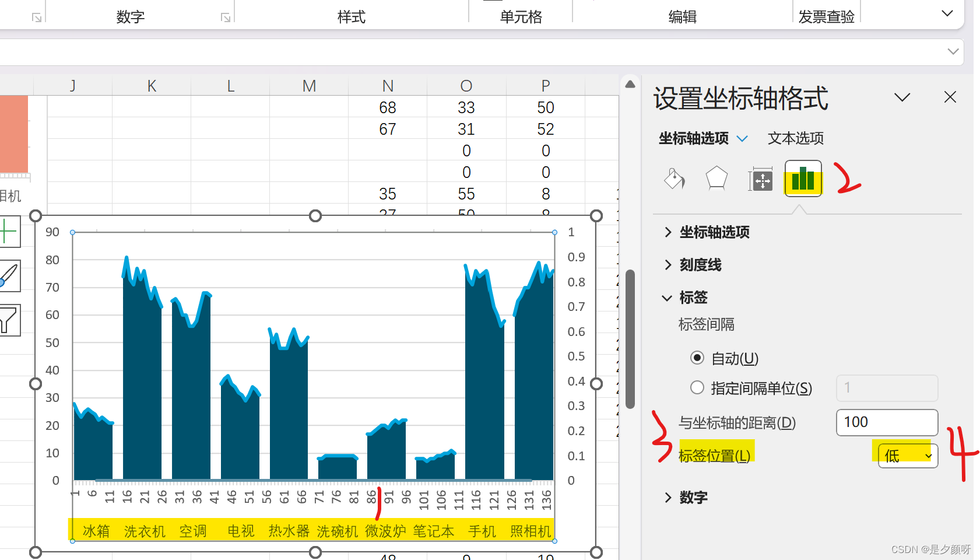
Task: Click the 冰箱 category axis label
Action: pos(96,531)
